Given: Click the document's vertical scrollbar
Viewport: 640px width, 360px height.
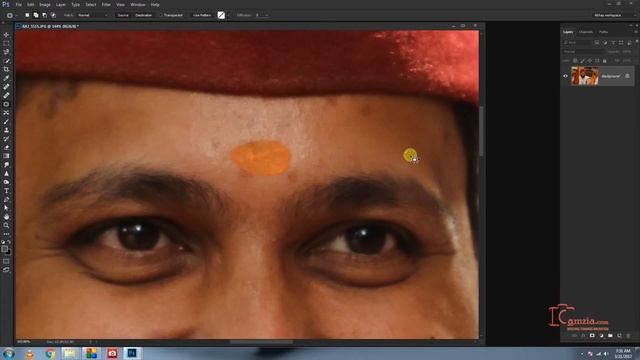Looking at the screenshot, I should [x=481, y=131].
